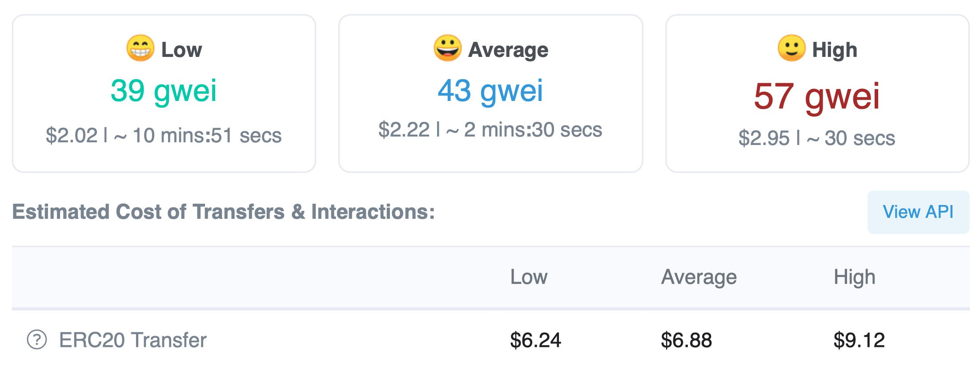Open the View API button
The height and width of the screenshot is (370, 980).
click(x=918, y=212)
